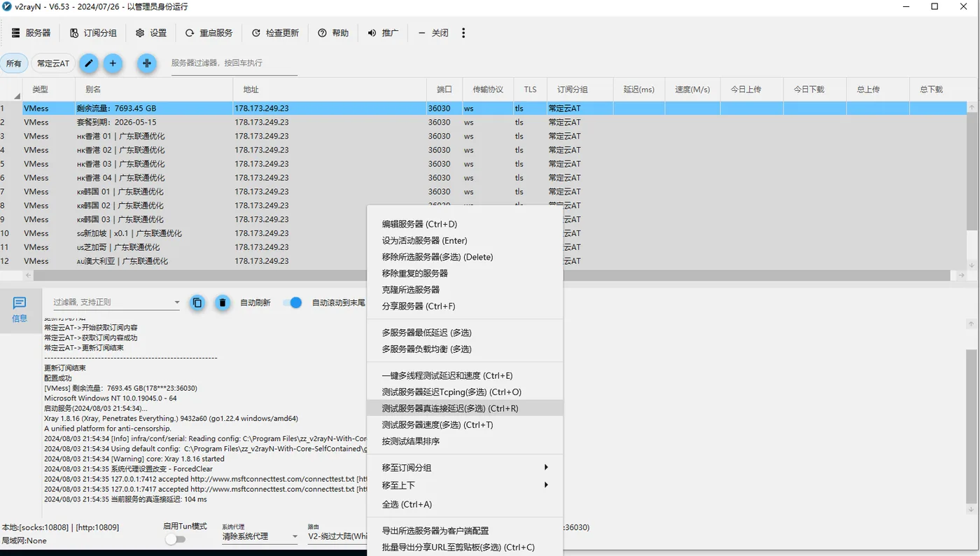Click 检查更新 in the toolbar
This screenshot has height=556, width=980.
(275, 33)
